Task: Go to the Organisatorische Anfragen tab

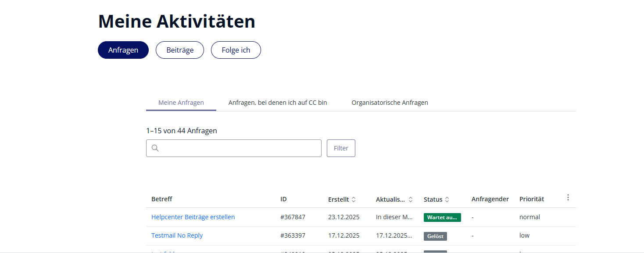Action: [x=390, y=103]
